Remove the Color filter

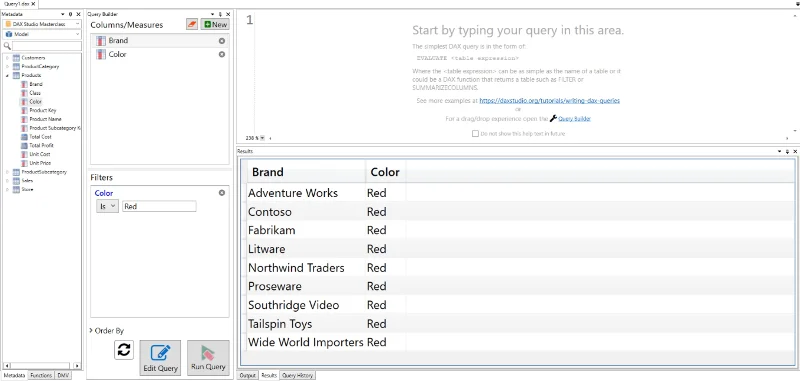222,193
